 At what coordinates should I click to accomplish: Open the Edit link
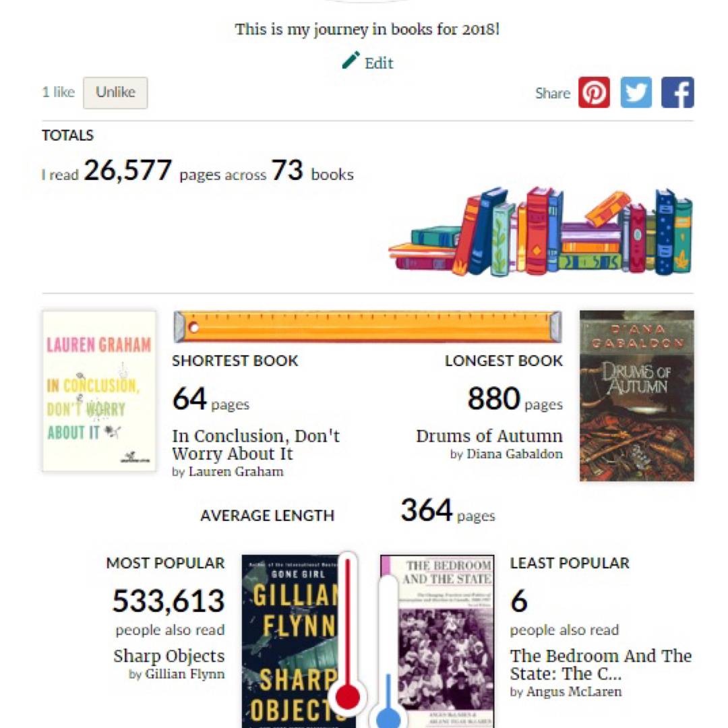[379, 63]
